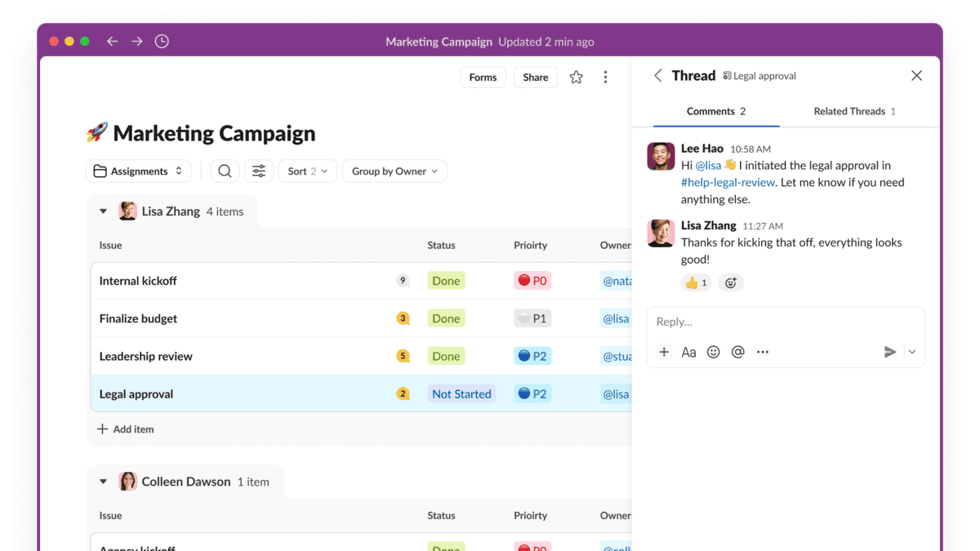This screenshot has width=980, height=551.
Task: Open comment badge on Legal approval row
Action: [403, 393]
